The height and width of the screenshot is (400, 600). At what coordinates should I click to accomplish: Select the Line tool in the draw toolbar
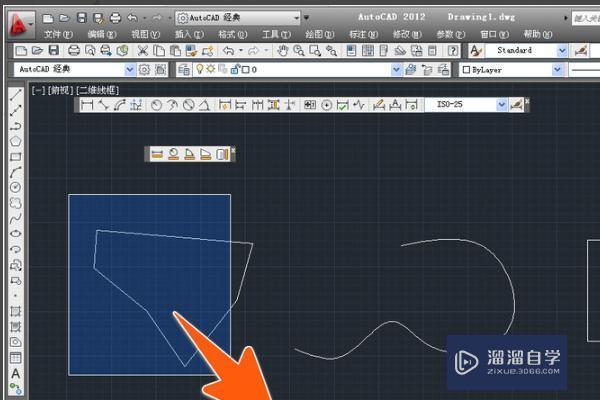coord(15,95)
